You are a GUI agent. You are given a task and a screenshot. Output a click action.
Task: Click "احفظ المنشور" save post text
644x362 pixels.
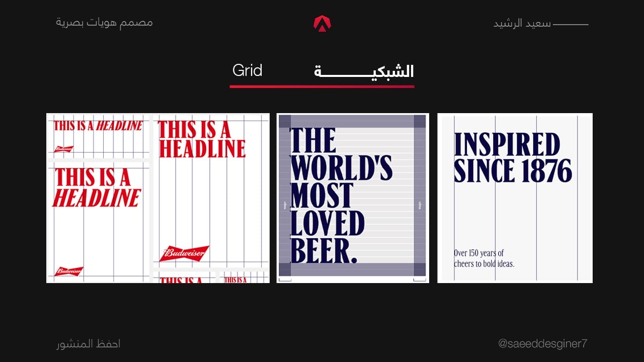88,344
